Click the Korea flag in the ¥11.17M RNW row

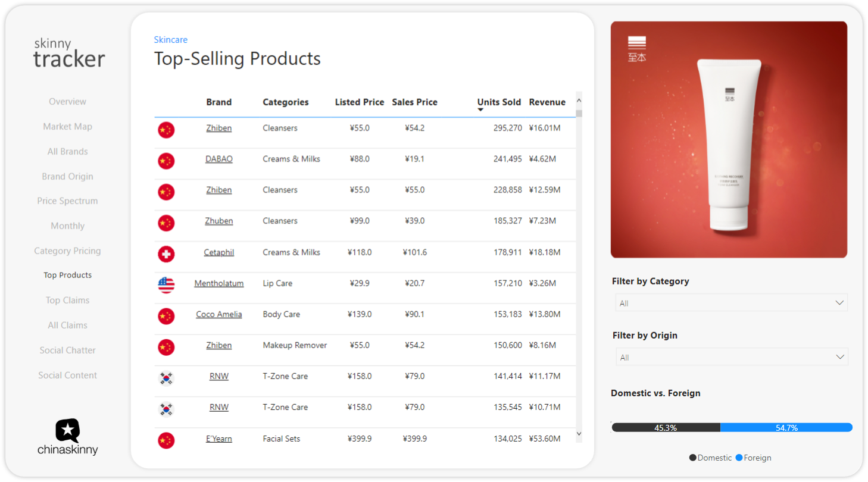[x=166, y=378]
